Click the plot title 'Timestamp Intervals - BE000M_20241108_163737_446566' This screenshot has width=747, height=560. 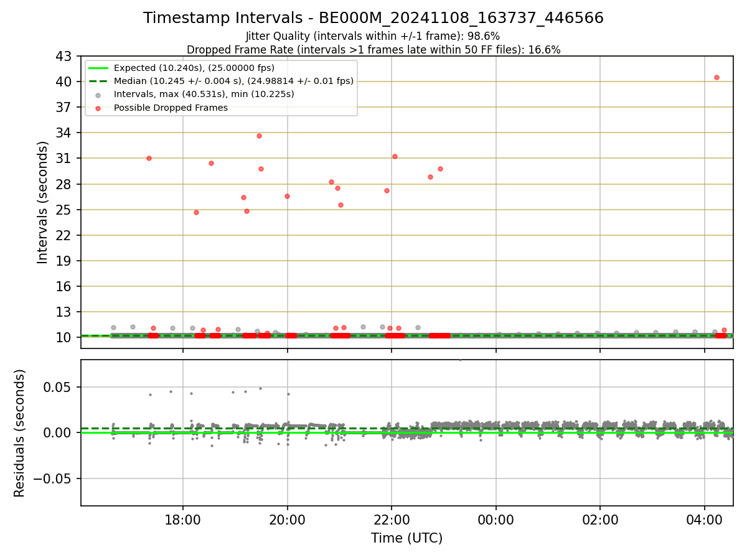click(x=374, y=18)
